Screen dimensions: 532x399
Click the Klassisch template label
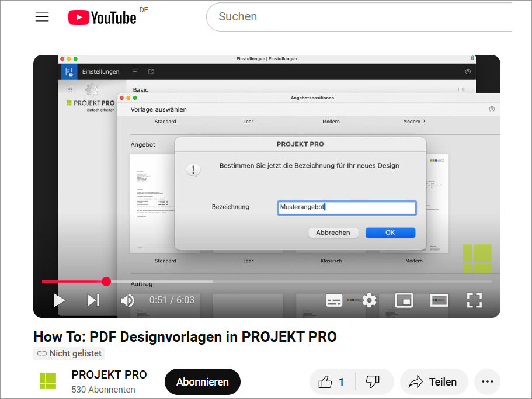pyautogui.click(x=331, y=261)
